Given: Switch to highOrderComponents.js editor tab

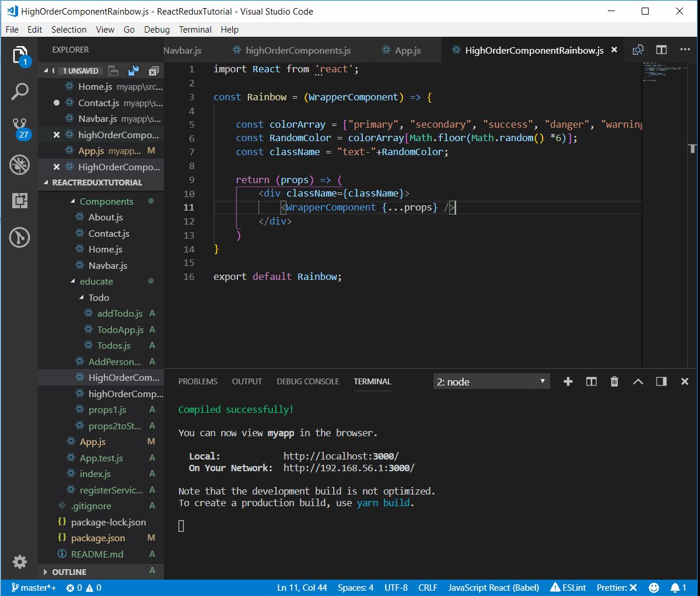Looking at the screenshot, I should pyautogui.click(x=296, y=50).
